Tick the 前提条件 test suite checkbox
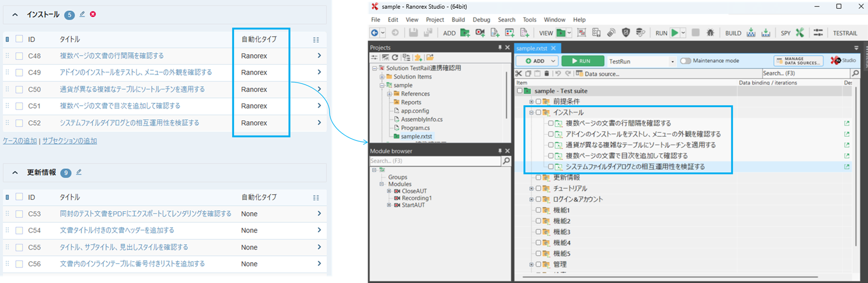The image size is (868, 283). pyautogui.click(x=538, y=101)
